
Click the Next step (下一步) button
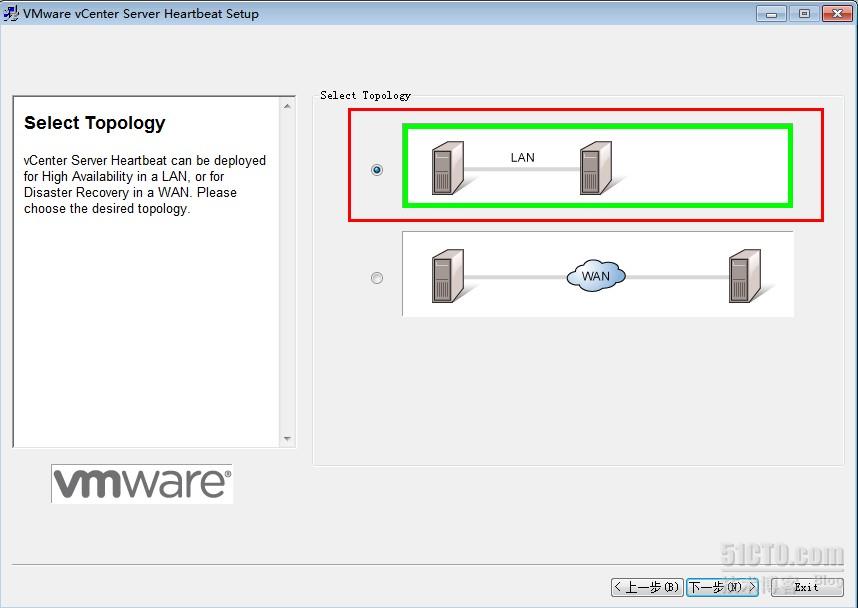click(x=722, y=587)
